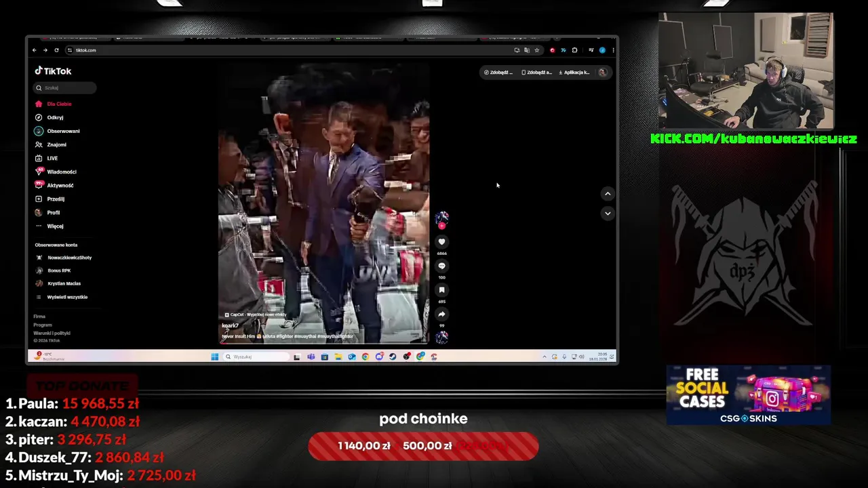Open Chrome from the taskbar

pyautogui.click(x=365, y=357)
